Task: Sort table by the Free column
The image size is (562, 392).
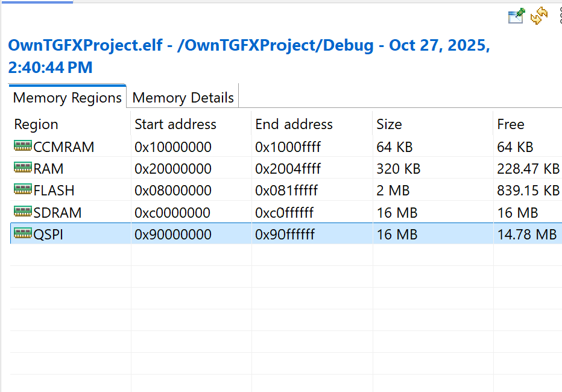Action: [511, 124]
